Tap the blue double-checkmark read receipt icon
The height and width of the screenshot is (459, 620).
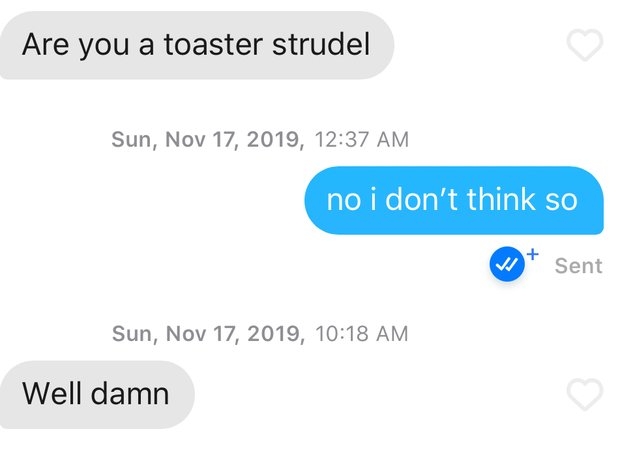507,264
